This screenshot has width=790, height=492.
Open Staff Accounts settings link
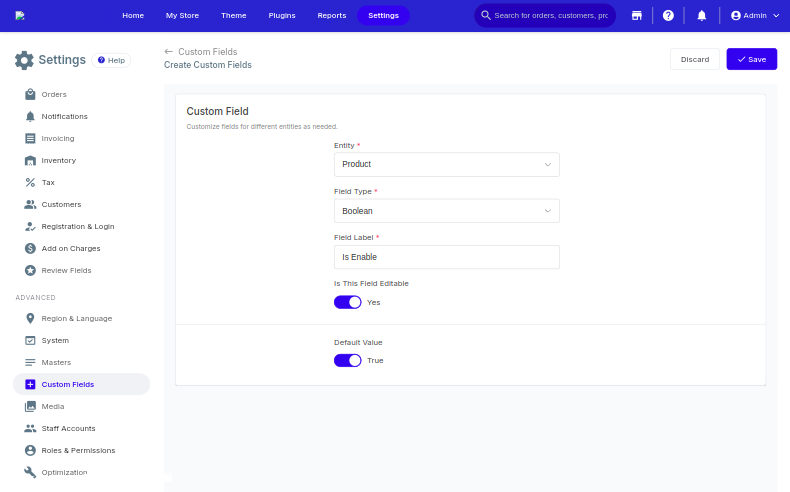click(x=68, y=429)
